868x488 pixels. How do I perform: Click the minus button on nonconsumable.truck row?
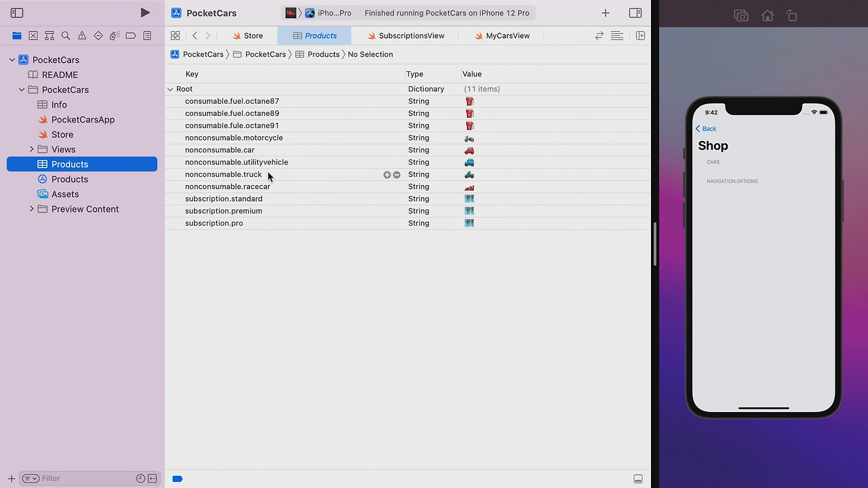click(x=397, y=175)
